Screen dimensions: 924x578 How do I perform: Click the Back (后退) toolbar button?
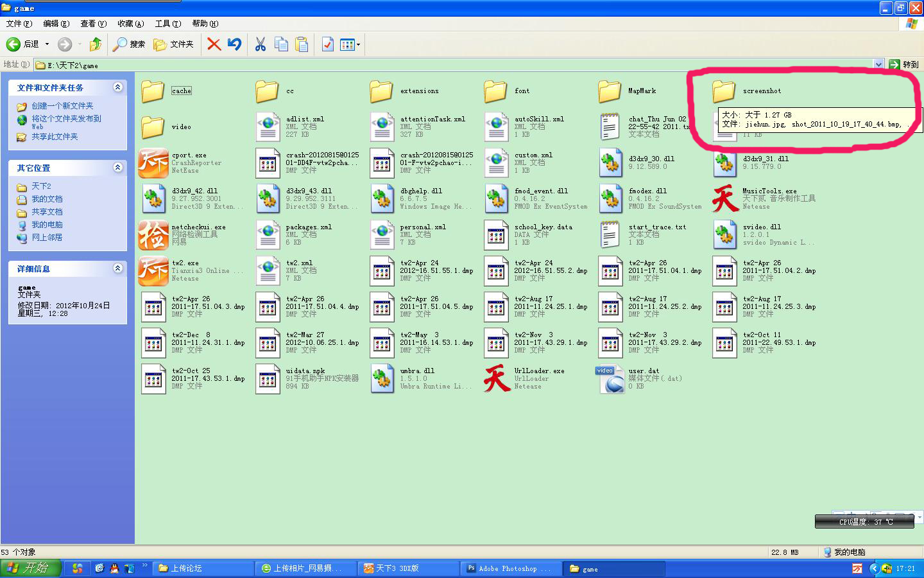23,44
